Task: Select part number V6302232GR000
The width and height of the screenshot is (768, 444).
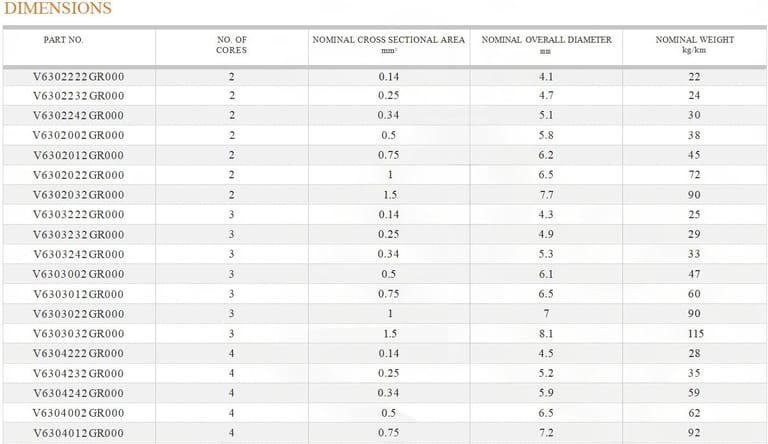Action: [x=79, y=96]
